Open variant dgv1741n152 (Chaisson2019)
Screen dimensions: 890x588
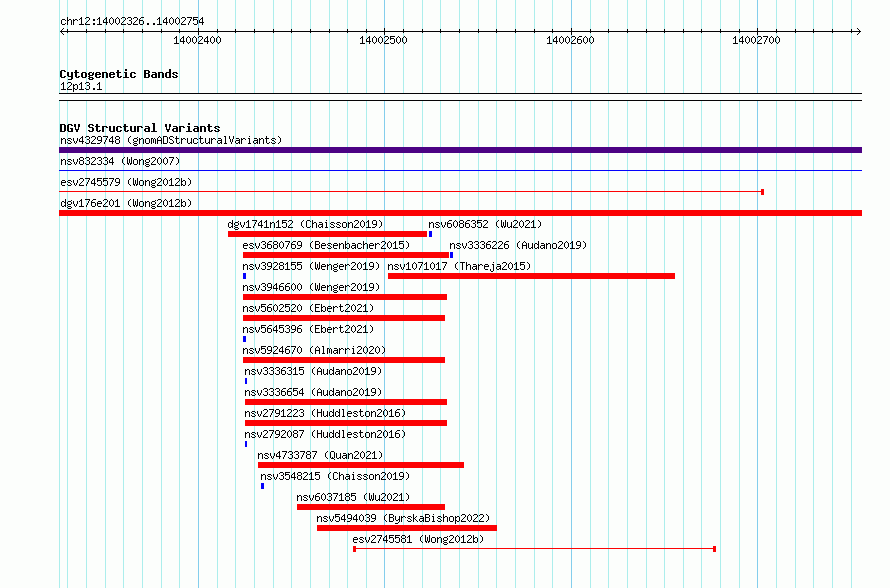click(x=305, y=224)
